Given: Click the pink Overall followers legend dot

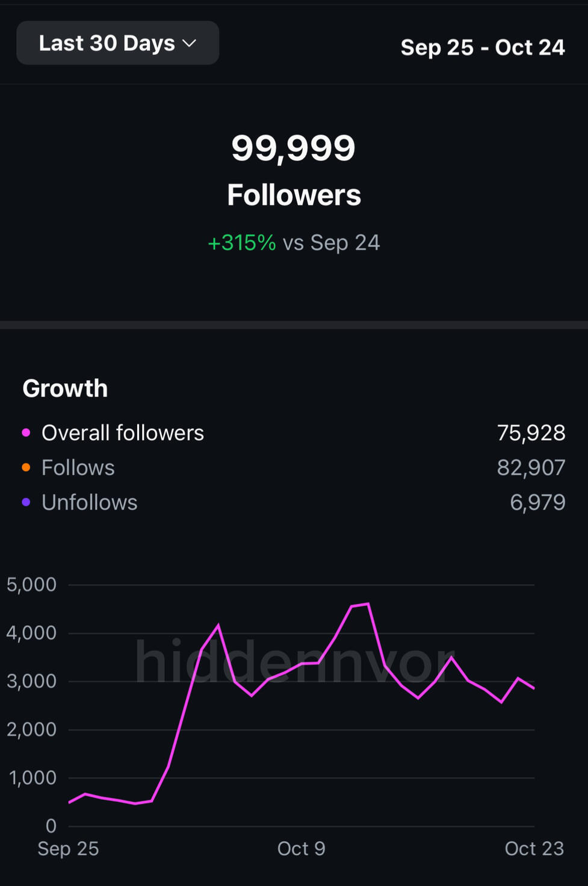Looking at the screenshot, I should tap(26, 432).
